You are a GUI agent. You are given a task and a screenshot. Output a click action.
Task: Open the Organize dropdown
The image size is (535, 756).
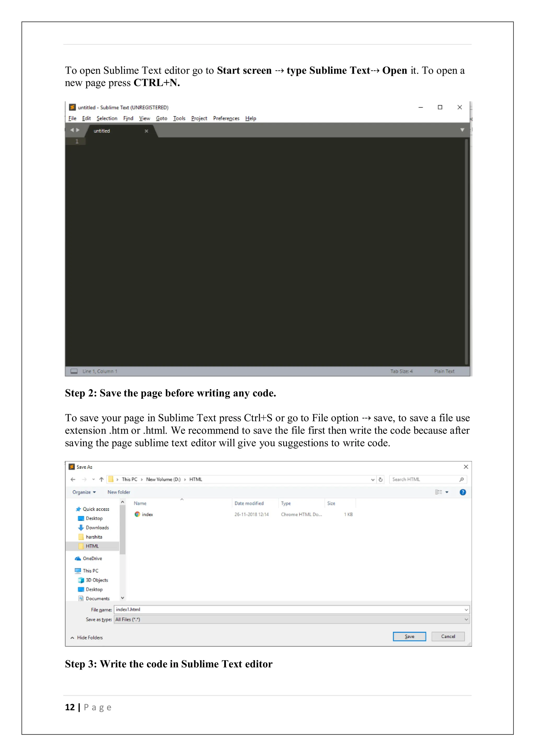pos(84,492)
